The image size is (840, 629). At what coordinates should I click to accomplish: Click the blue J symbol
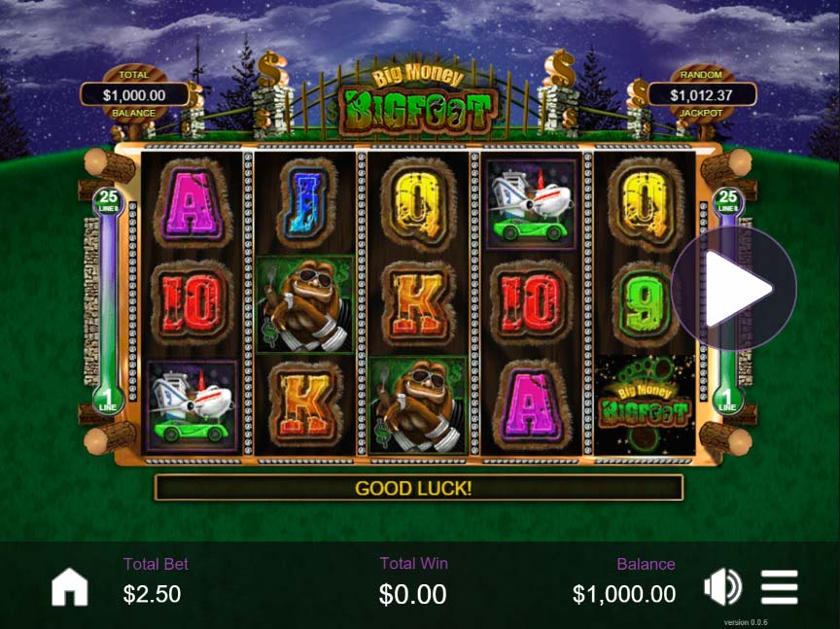tap(306, 204)
